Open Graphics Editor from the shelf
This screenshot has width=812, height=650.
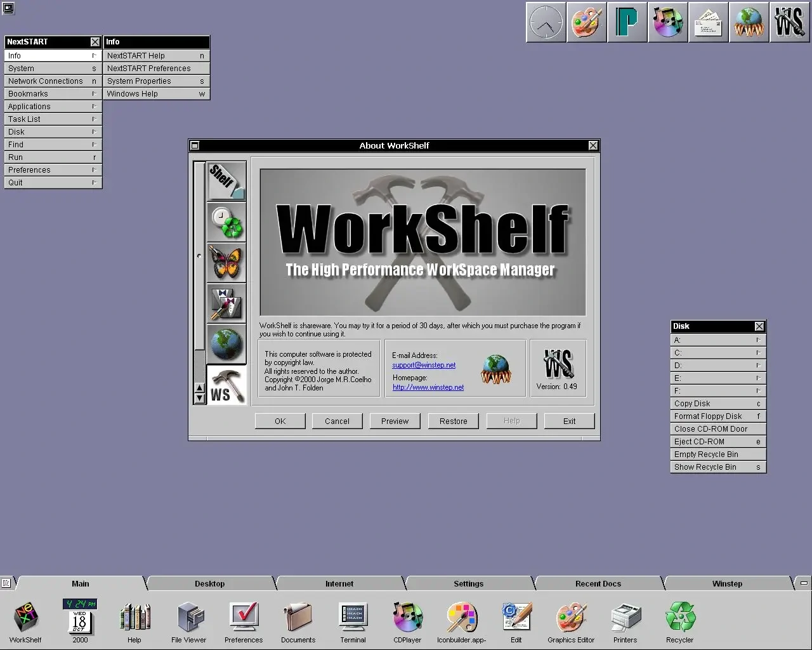[571, 618]
